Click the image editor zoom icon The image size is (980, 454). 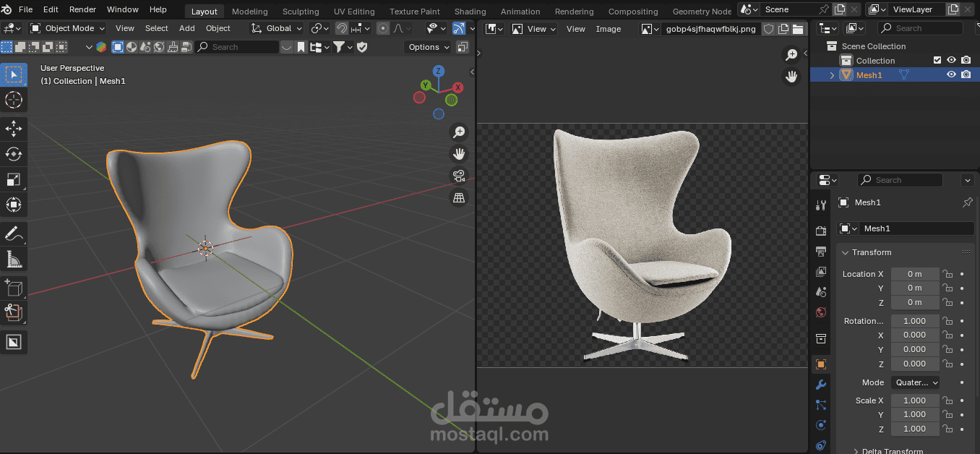[792, 55]
